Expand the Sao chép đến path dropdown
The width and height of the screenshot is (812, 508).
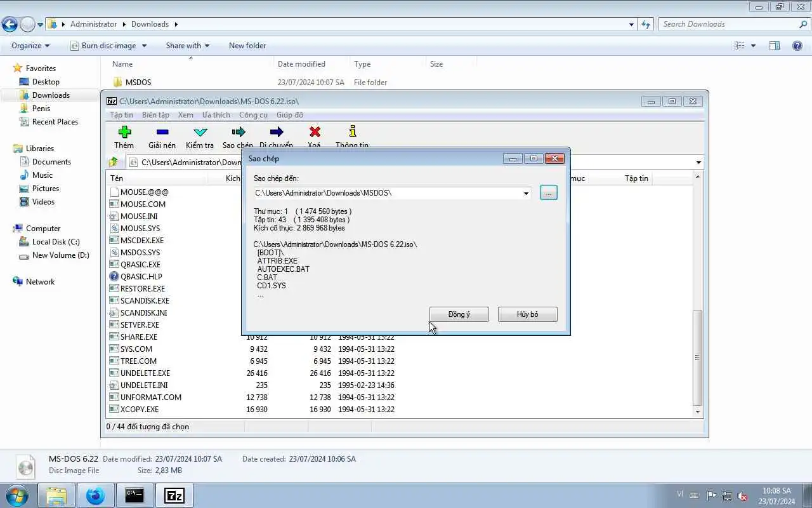527,193
